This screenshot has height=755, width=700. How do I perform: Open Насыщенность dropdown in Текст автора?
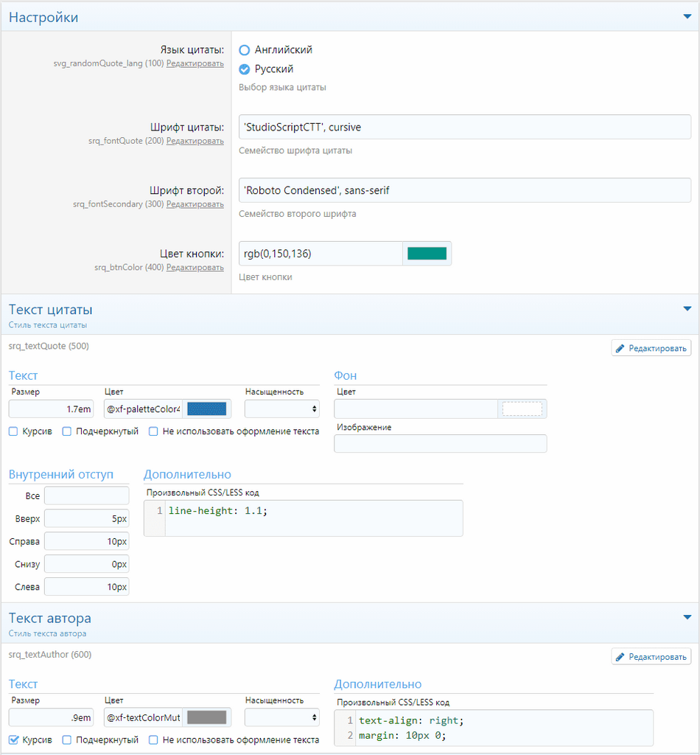pos(281,717)
